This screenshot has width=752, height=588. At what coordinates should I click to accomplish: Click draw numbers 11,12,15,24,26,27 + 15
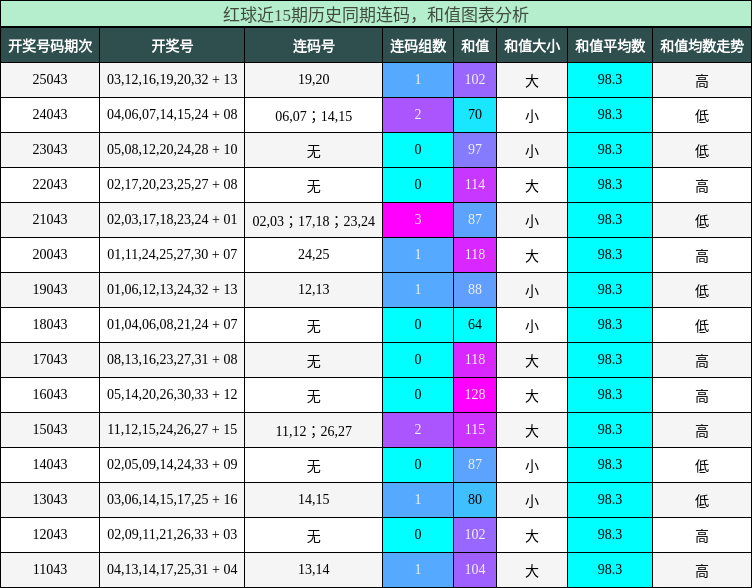[x=172, y=429]
